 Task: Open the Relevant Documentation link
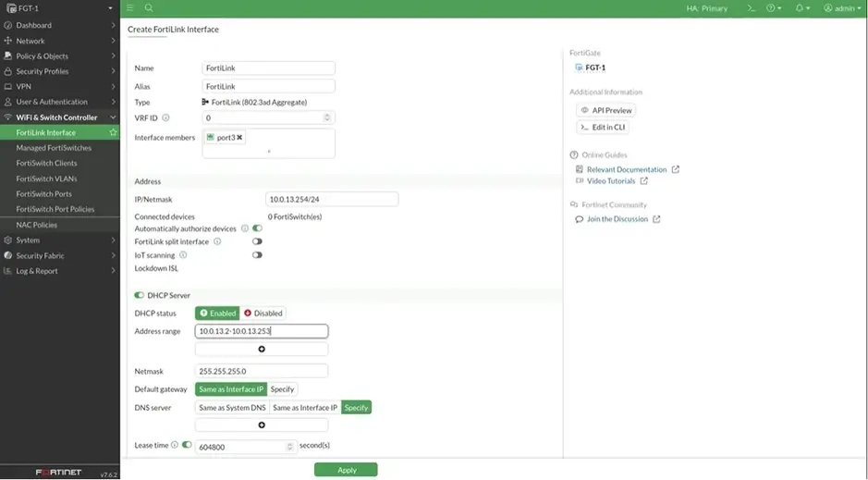click(x=627, y=169)
